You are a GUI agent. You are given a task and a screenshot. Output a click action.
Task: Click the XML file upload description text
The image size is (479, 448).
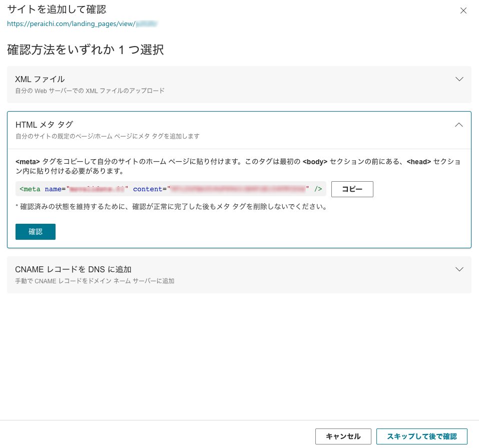click(90, 91)
